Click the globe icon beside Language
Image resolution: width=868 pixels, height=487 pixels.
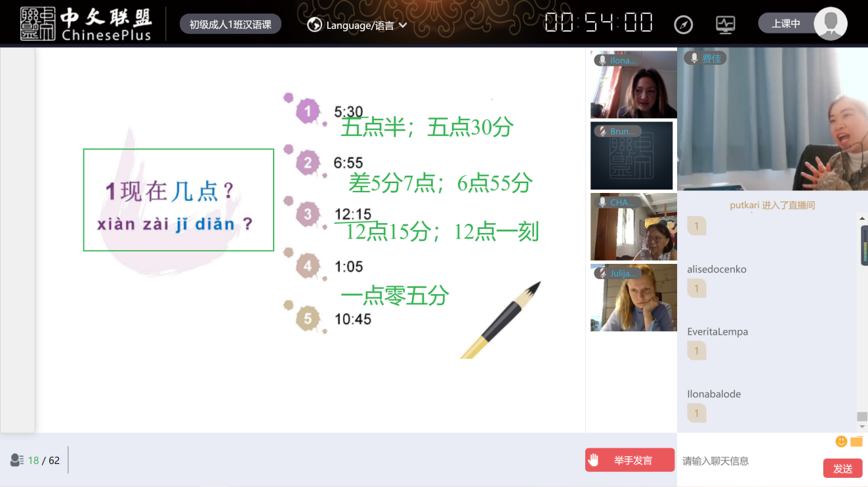[x=315, y=25]
